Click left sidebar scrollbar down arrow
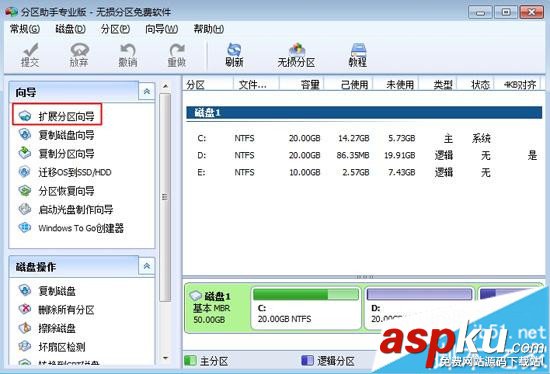Screen dimensions: 550x374 click(165, 358)
